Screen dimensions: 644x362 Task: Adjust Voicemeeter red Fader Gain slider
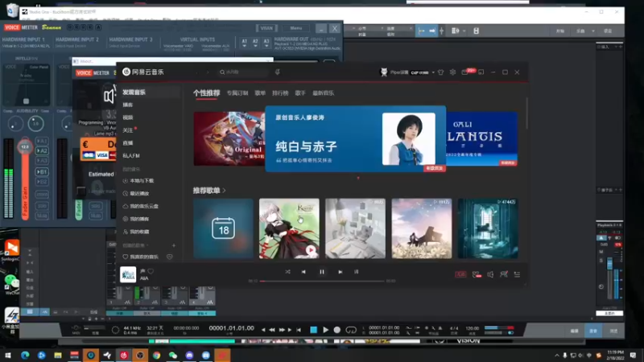point(25,147)
